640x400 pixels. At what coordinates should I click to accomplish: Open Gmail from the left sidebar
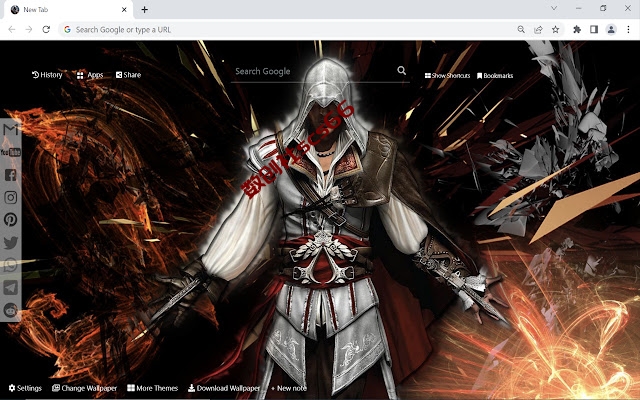click(11, 130)
